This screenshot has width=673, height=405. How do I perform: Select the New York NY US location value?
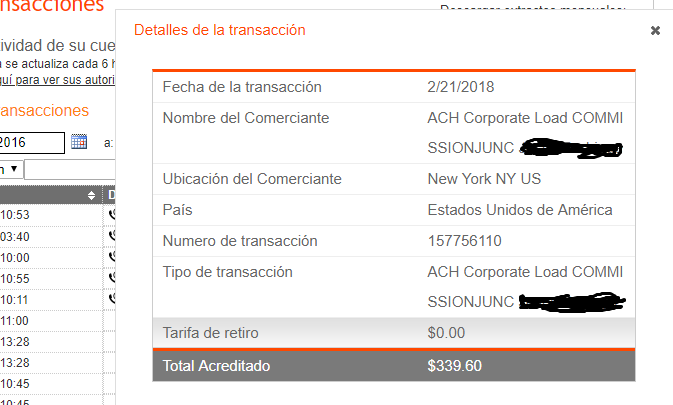tap(484, 179)
